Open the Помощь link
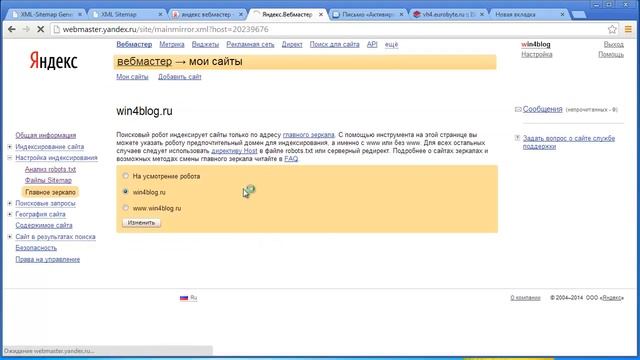The width and height of the screenshot is (640, 360). [611, 54]
